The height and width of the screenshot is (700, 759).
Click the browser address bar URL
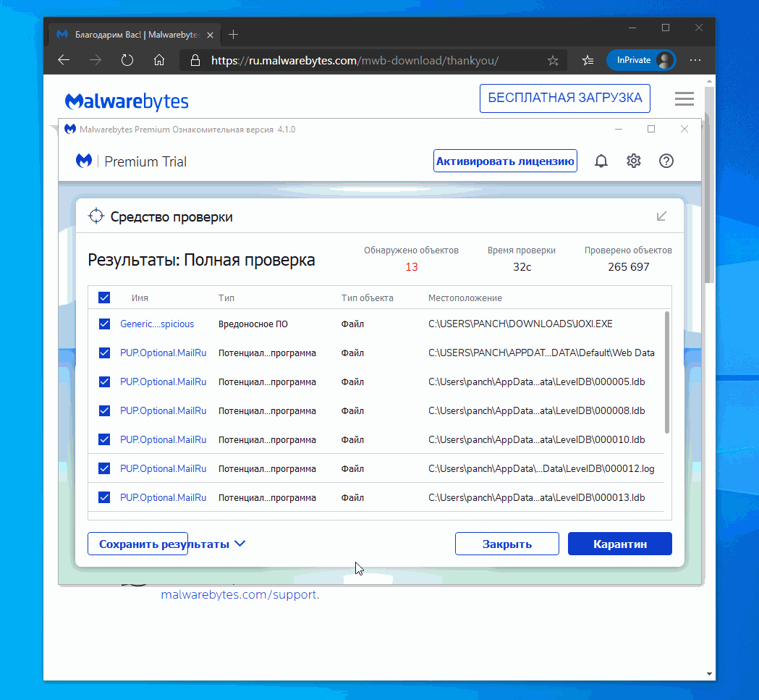point(355,61)
